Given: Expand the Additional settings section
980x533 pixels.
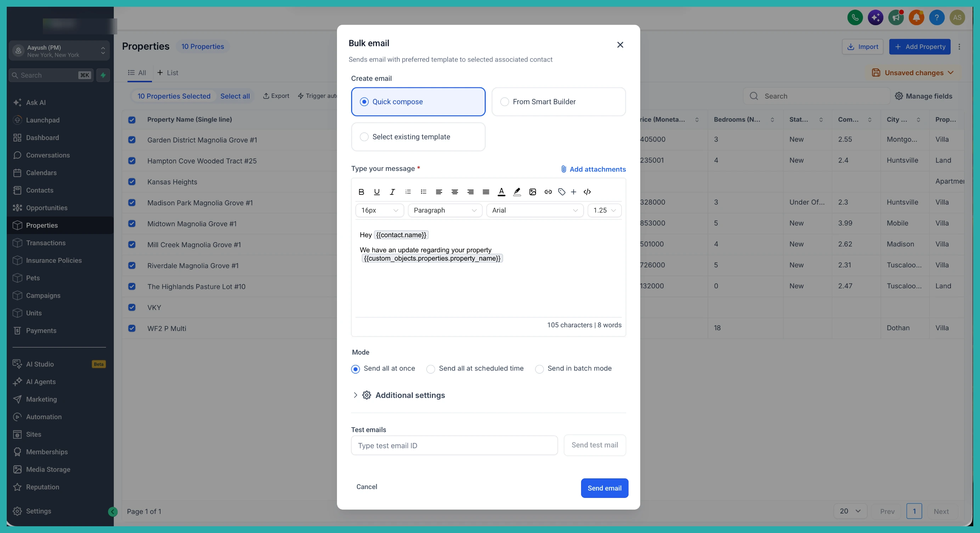Looking at the screenshot, I should click(399, 395).
